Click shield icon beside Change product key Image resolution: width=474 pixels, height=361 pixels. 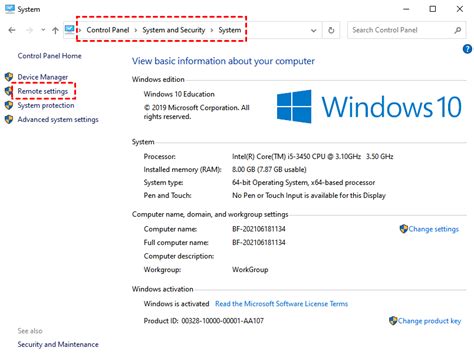coord(393,321)
